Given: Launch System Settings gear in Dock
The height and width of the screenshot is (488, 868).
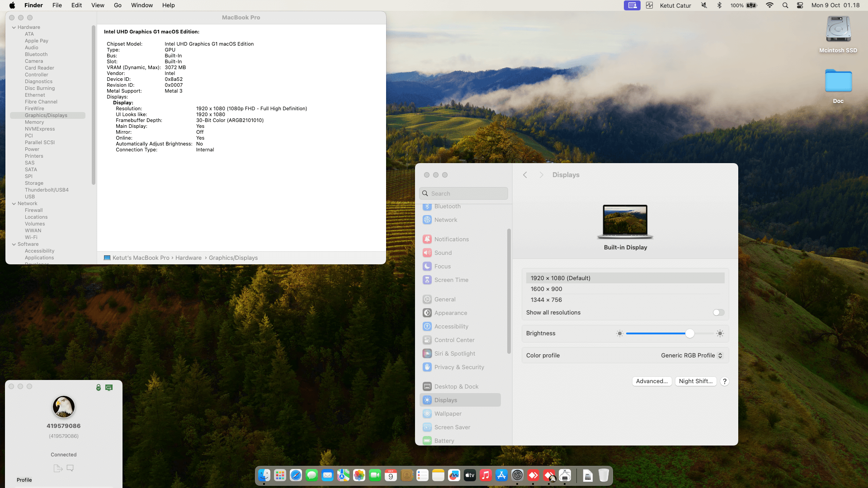Looking at the screenshot, I should (517, 475).
